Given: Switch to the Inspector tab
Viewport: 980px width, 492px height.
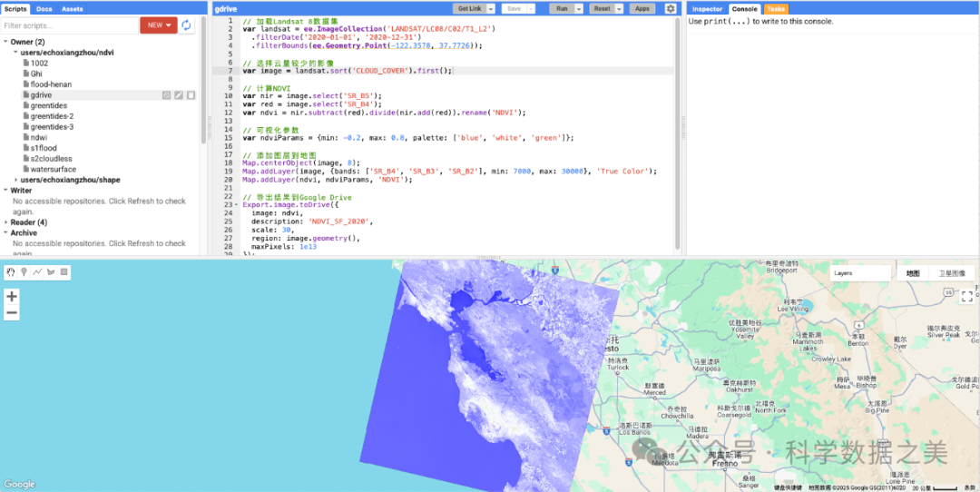Looking at the screenshot, I should click(708, 9).
